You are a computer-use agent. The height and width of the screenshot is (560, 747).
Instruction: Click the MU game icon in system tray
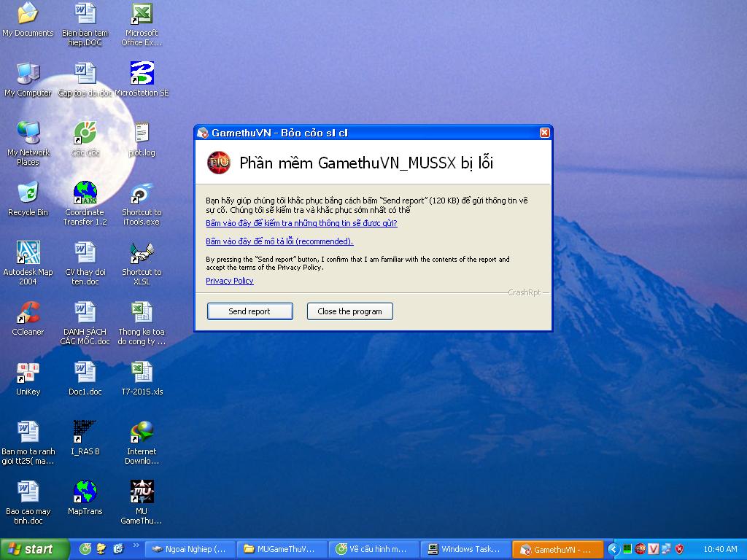640,549
